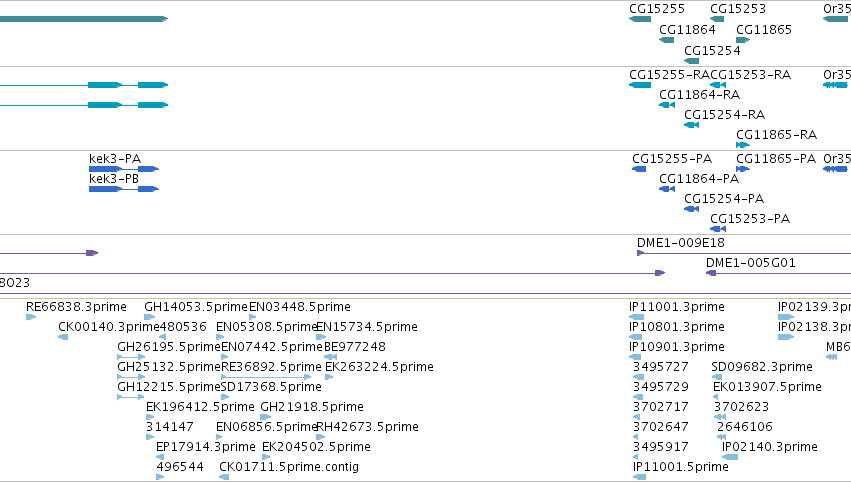The height and width of the screenshot is (482, 851).
Task: Open CDS label CG11864-PA
Action: (699, 179)
